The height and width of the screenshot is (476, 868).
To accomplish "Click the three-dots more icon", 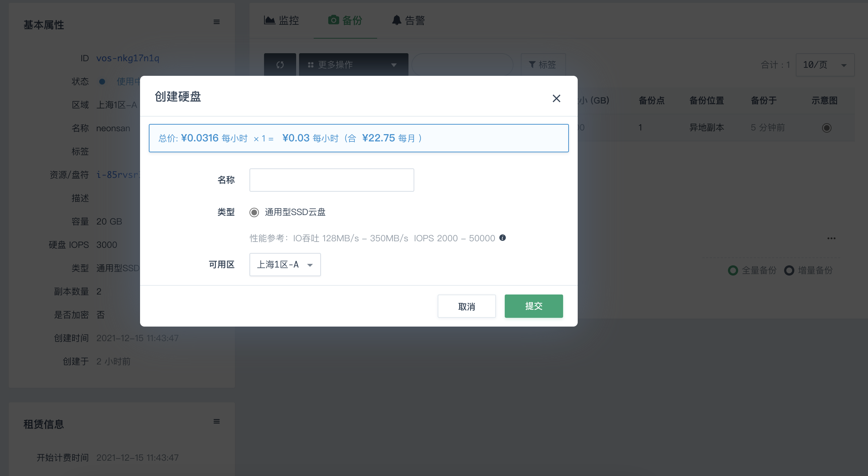I will (832, 238).
